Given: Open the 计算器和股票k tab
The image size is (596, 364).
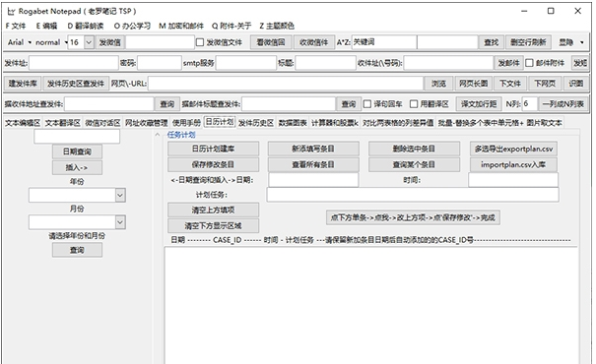Looking at the screenshot, I should point(335,123).
